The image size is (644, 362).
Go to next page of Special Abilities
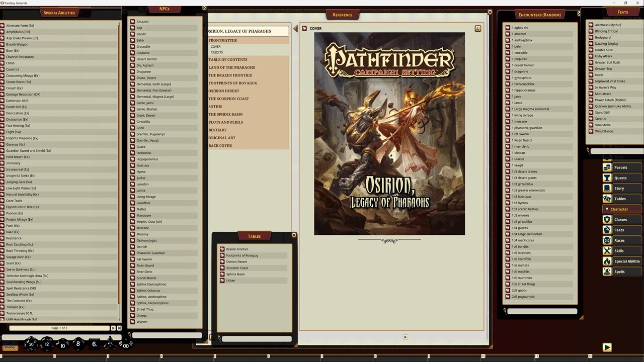click(113, 328)
